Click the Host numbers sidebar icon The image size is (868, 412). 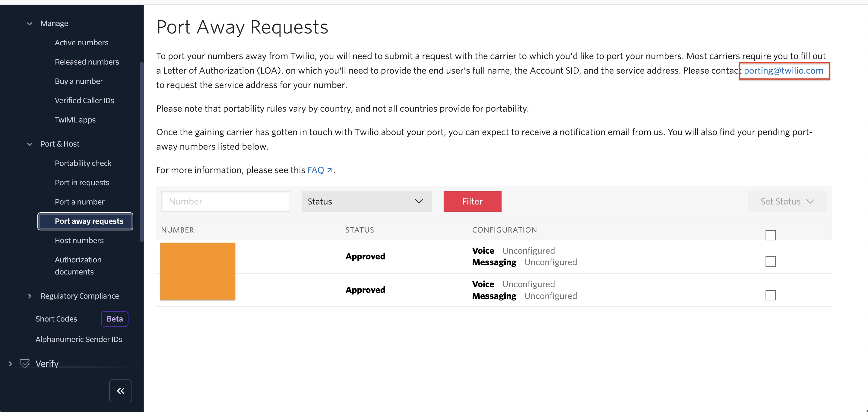click(79, 240)
